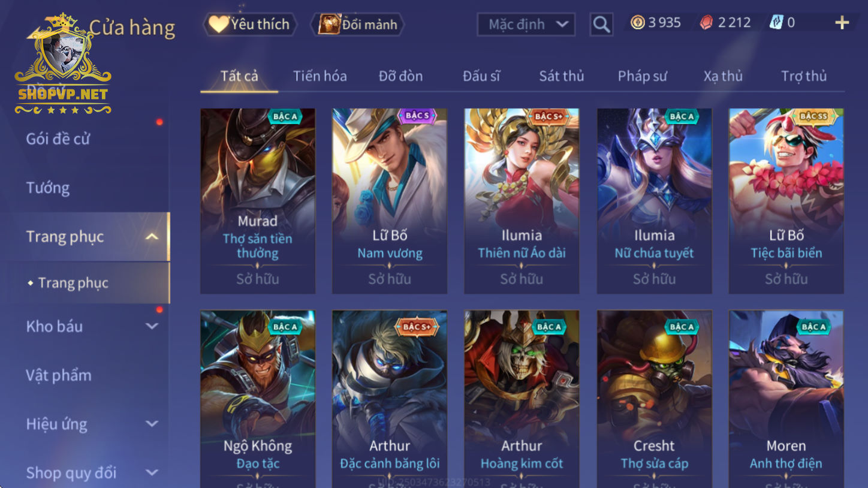Screen dimensions: 868x488
Task: Select the Tiến hóa tab
Action: [320, 76]
